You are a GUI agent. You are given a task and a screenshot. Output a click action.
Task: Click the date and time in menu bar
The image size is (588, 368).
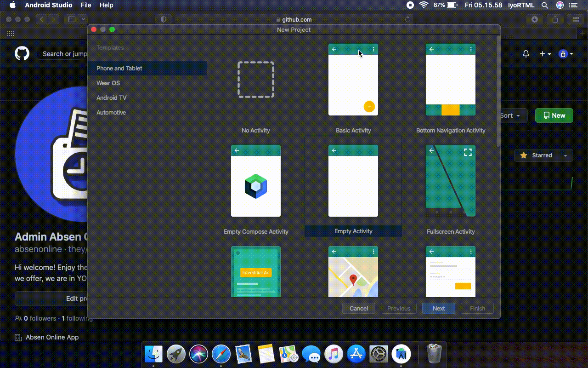tap(483, 5)
